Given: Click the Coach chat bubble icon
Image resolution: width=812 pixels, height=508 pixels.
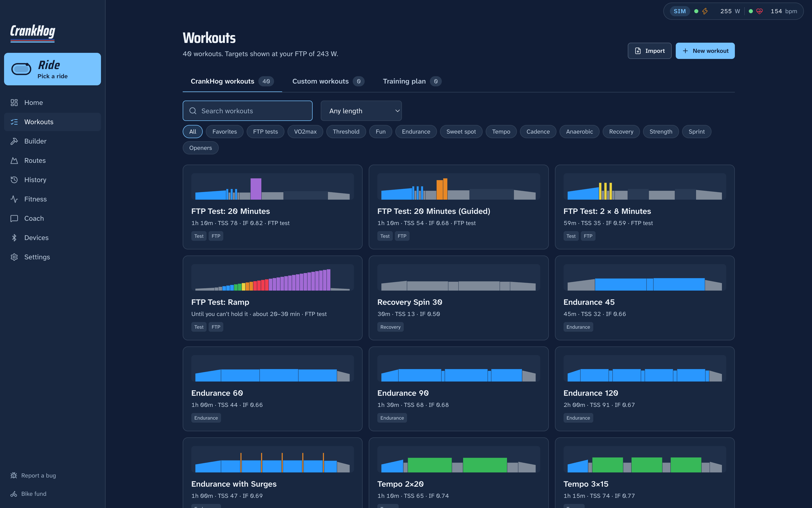Looking at the screenshot, I should (14, 218).
